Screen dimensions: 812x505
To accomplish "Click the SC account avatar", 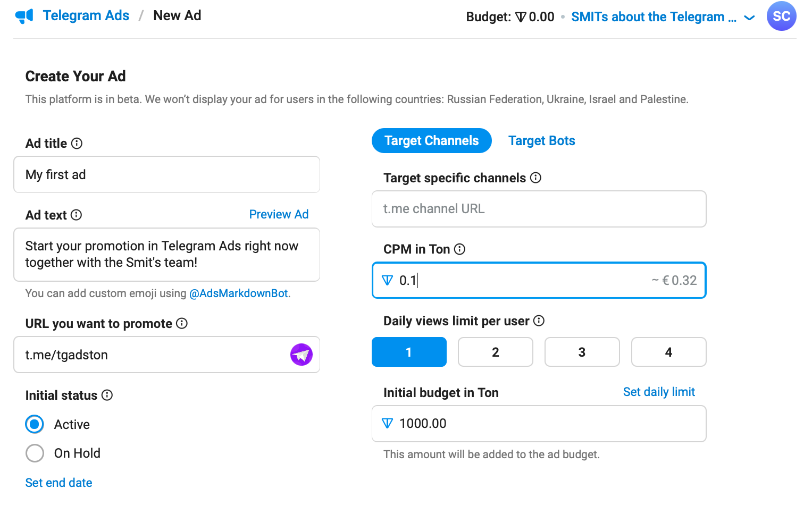I will tap(781, 16).
